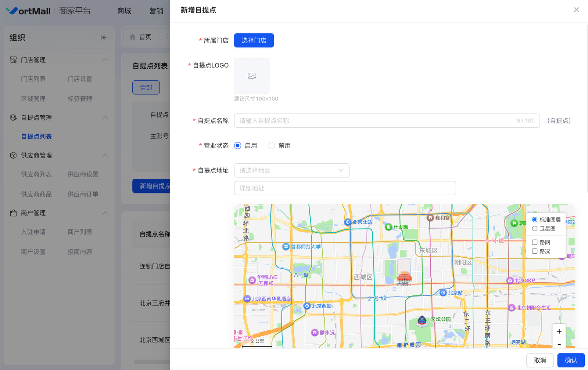Open the 商城 top navigation menu
This screenshot has height=370, width=588.
tap(124, 11)
